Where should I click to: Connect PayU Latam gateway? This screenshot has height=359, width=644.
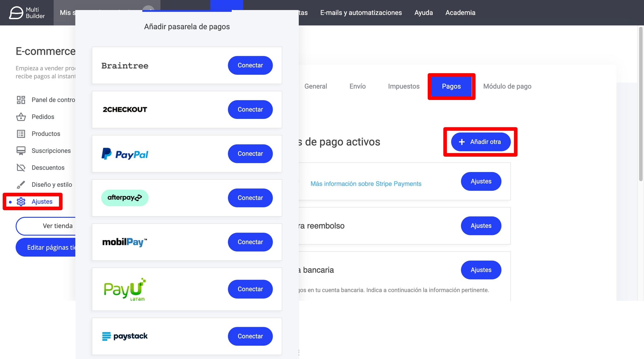coord(250,289)
